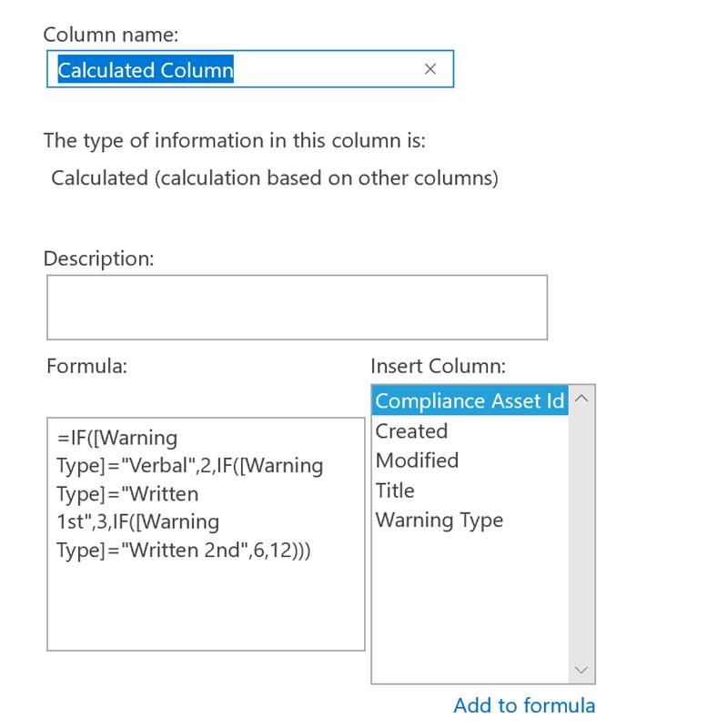The width and height of the screenshot is (728, 728).
Task: Click the Formula label
Action: pyautogui.click(x=86, y=366)
